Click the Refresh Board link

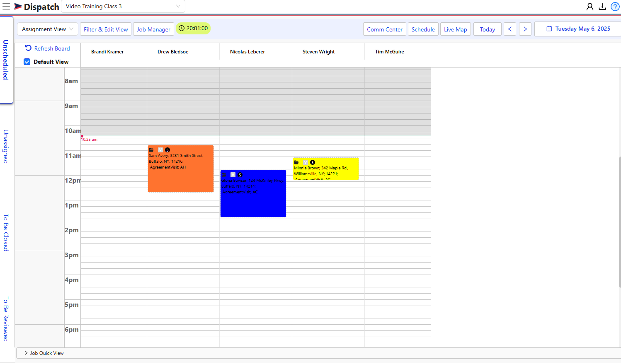click(x=52, y=48)
